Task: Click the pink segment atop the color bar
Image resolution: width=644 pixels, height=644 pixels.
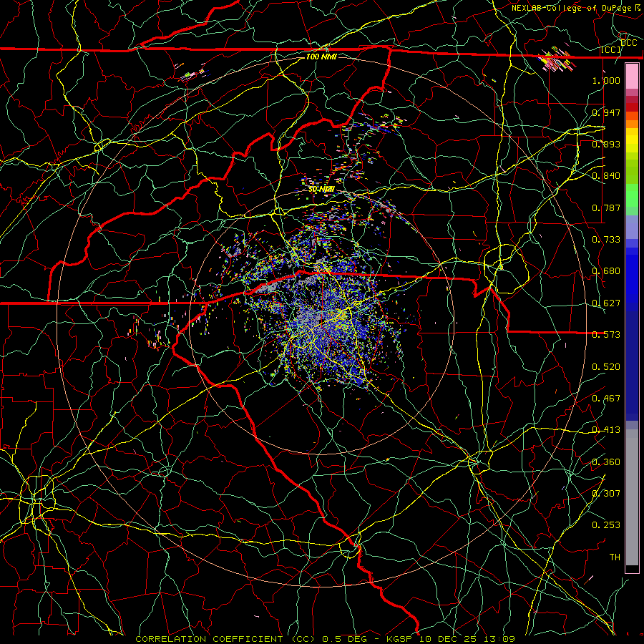Action: [x=632, y=76]
